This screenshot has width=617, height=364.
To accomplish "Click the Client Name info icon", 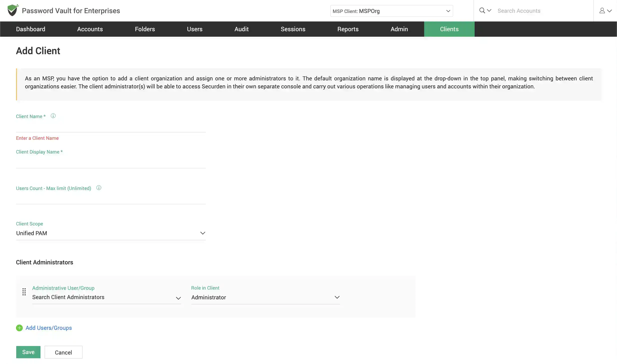I will [x=53, y=116].
